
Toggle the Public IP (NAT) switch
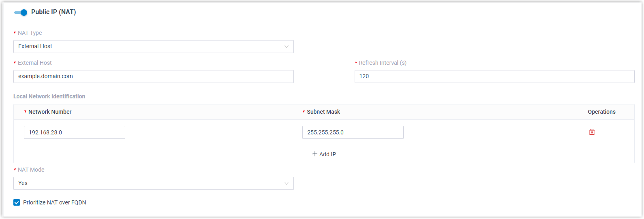pyautogui.click(x=21, y=12)
